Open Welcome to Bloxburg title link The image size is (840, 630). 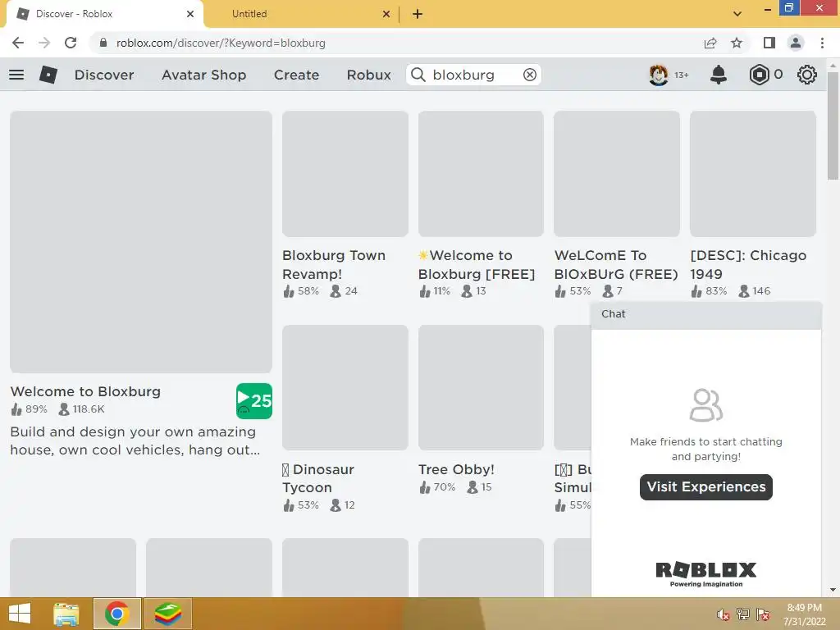tap(85, 391)
